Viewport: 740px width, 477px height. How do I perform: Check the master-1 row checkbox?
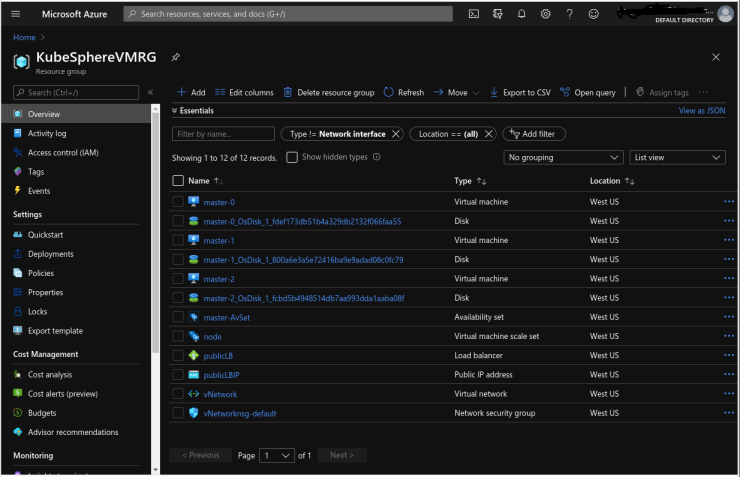click(178, 240)
